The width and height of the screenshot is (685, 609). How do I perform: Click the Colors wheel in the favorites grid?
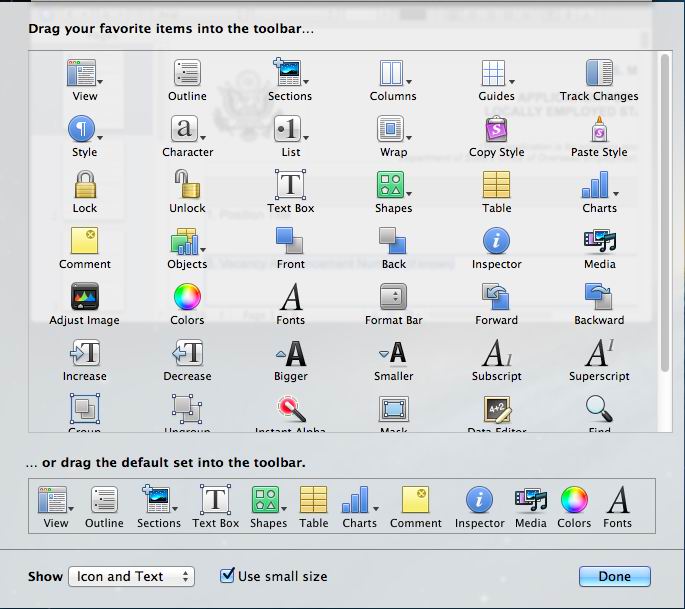187,296
